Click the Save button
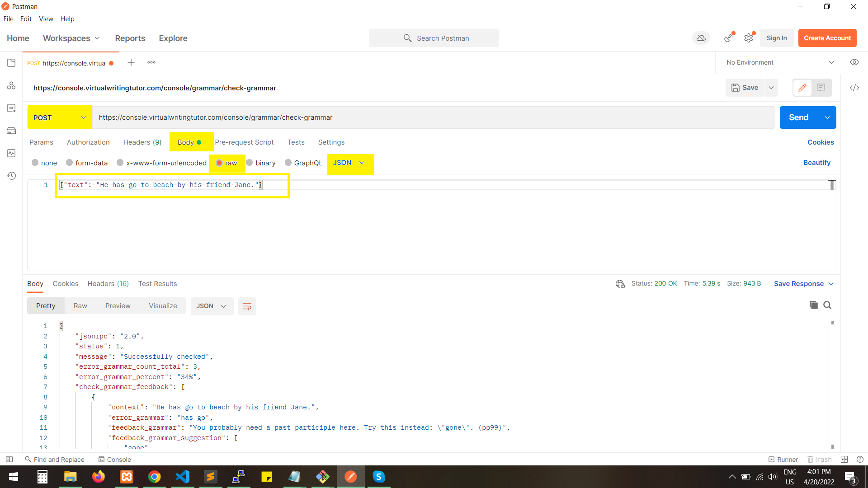This screenshot has height=488, width=868. click(x=745, y=88)
